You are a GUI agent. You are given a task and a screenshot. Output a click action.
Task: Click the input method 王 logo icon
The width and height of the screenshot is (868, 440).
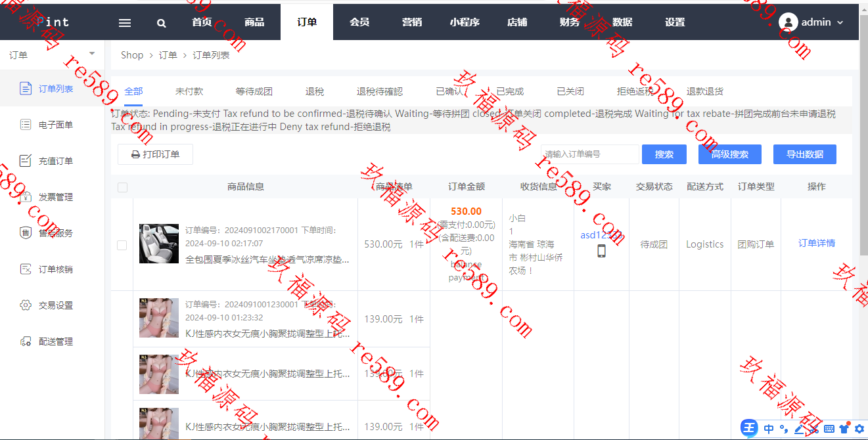point(749,429)
